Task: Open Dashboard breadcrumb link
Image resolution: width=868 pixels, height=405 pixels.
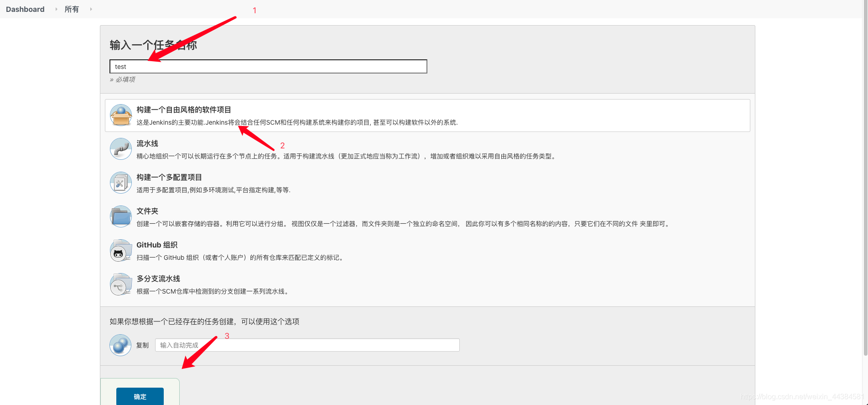Action: pyautogui.click(x=25, y=9)
